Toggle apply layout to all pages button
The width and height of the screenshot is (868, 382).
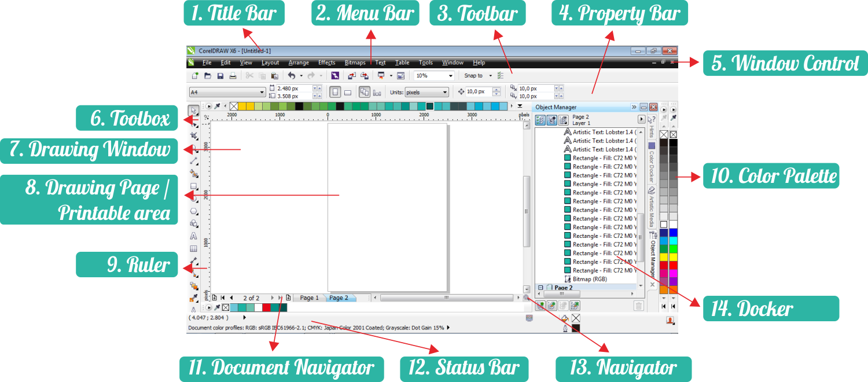tap(365, 92)
